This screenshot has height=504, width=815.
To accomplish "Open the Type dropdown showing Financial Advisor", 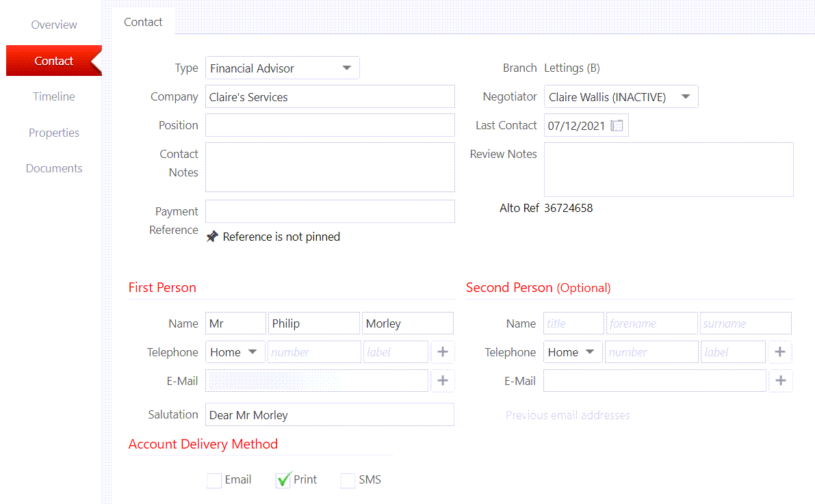I will pyautogui.click(x=282, y=68).
